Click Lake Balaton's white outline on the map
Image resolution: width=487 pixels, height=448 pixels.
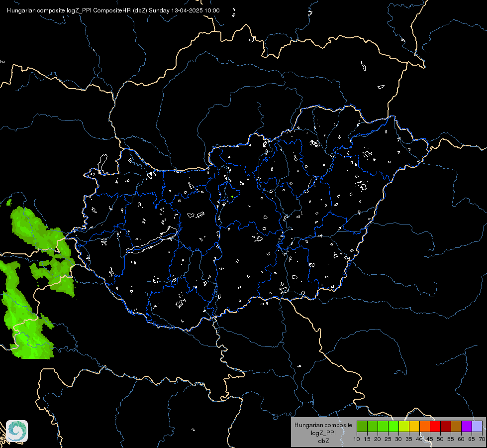152,240
